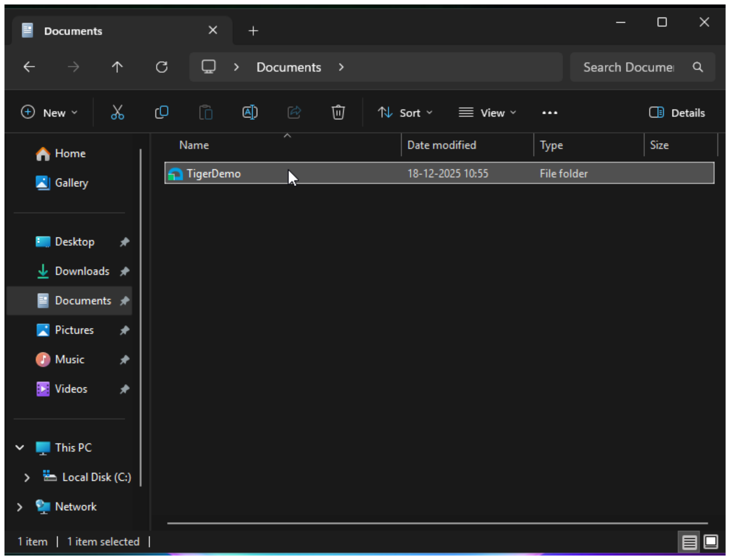Go up one folder level
730x560 pixels.
(x=117, y=67)
